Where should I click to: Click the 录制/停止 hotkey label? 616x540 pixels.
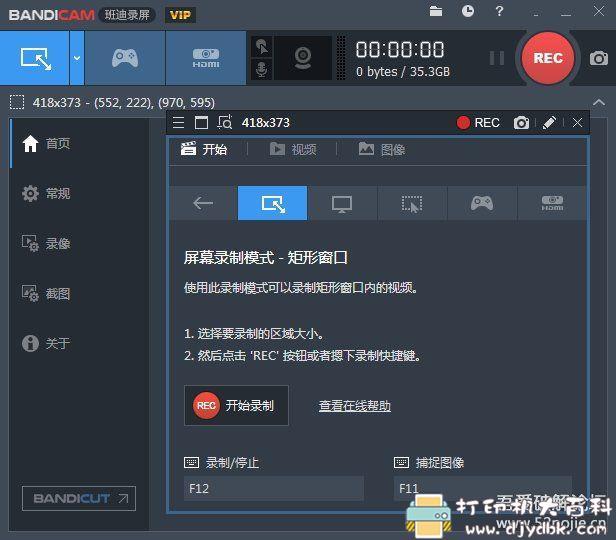232,463
